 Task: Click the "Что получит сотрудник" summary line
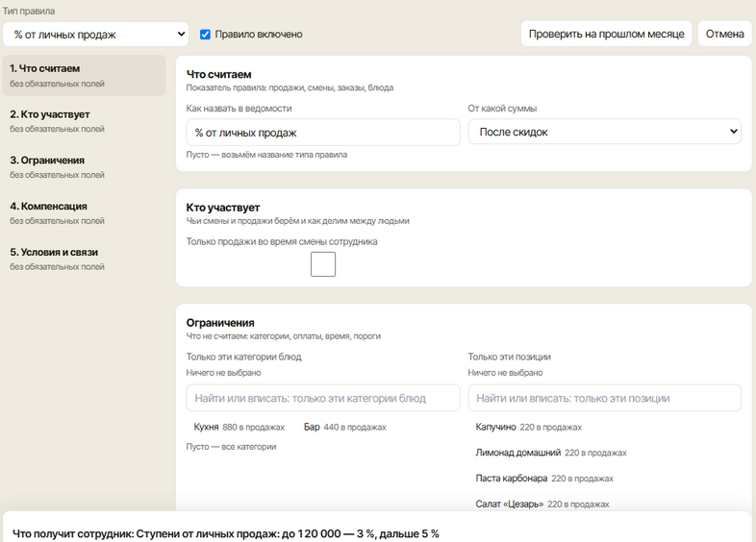pos(226,533)
